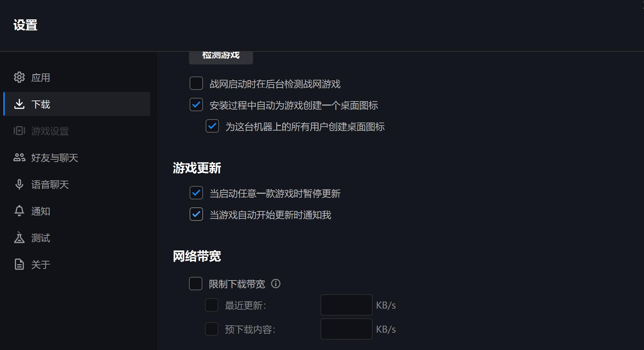Click the 语音聊天 microphone icon

click(x=19, y=184)
